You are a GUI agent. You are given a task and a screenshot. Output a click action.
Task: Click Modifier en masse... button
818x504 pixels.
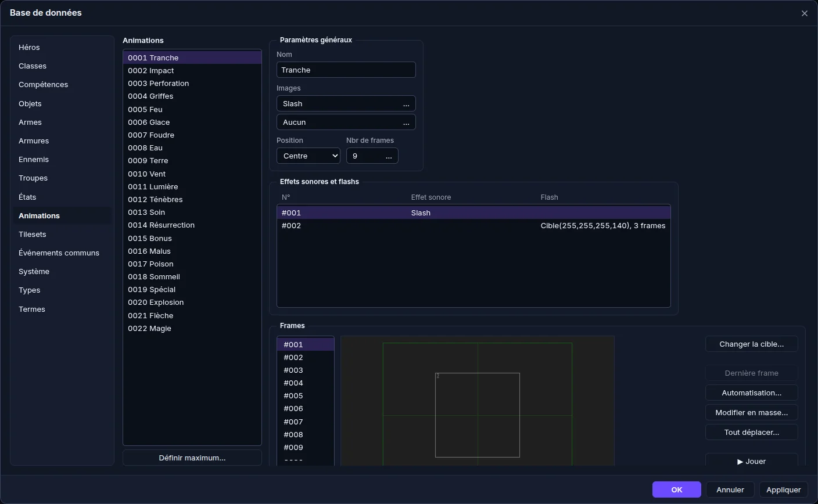coord(751,412)
